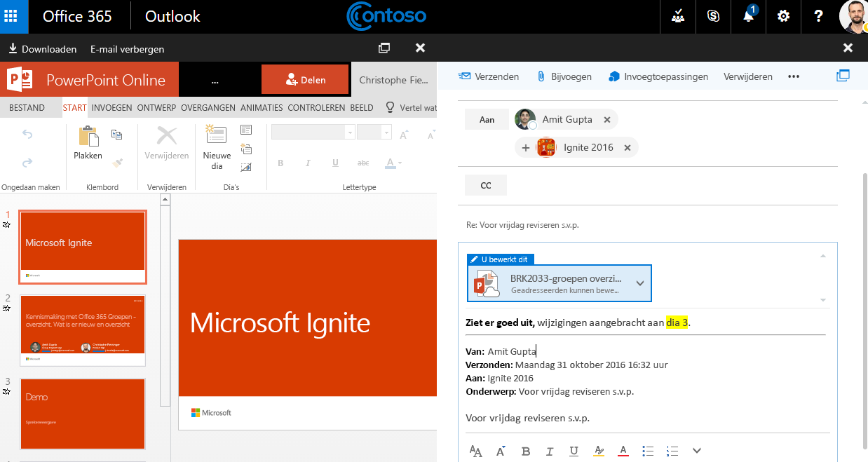The width and height of the screenshot is (868, 462).
Task: Open the CONTROLEREN tab
Action: (x=316, y=108)
